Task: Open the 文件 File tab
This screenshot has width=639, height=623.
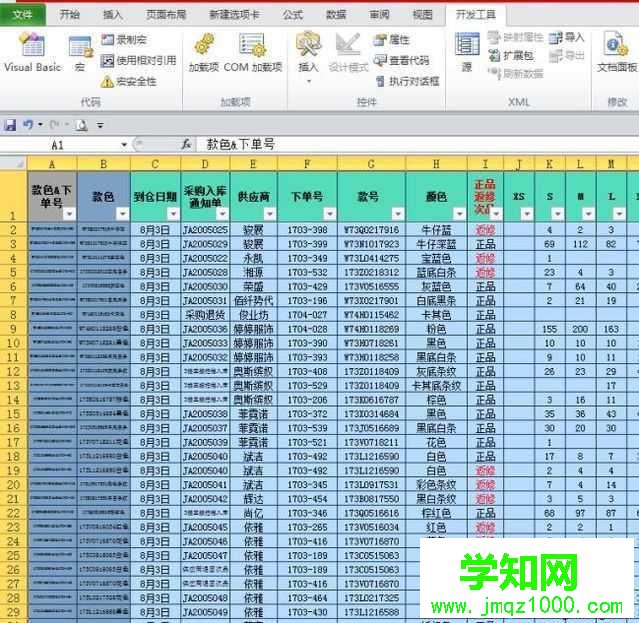Action: click(22, 15)
